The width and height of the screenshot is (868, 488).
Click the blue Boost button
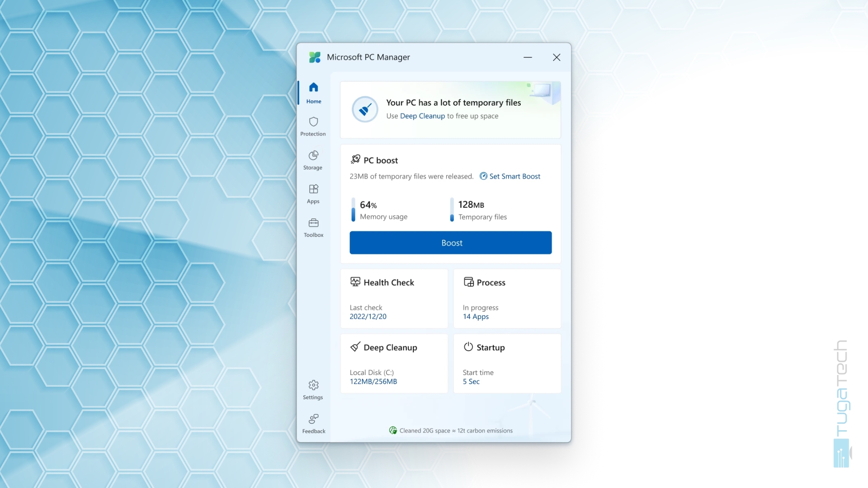pos(450,243)
